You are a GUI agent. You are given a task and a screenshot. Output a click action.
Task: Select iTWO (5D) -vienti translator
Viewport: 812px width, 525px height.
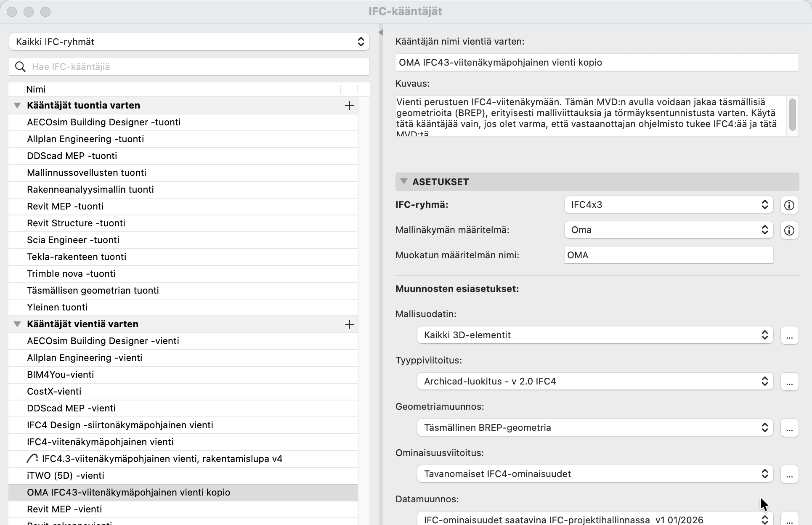click(183, 476)
